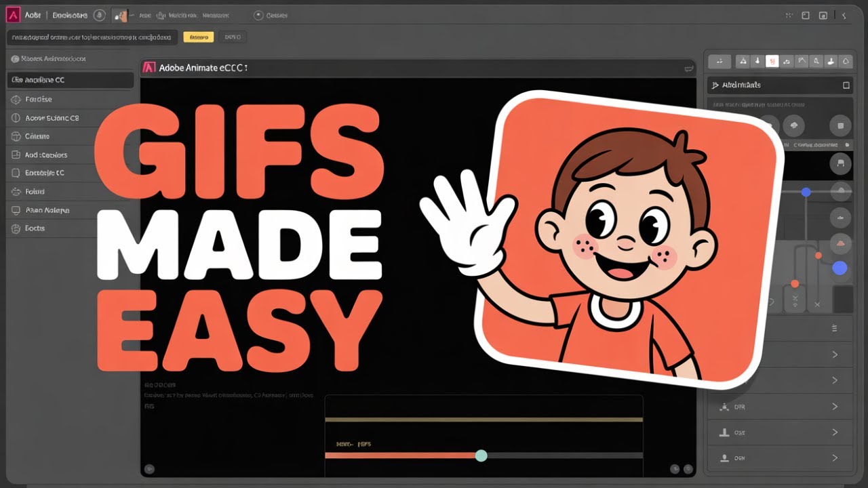The width and height of the screenshot is (868, 488).
Task: Select the highlighted "Anodibne CC" sidebar item
Action: point(70,80)
